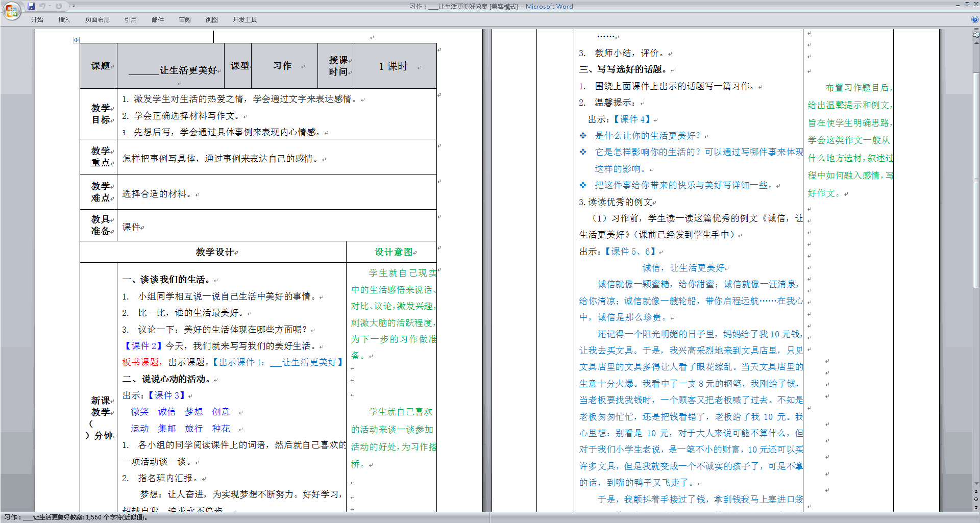Click heading 二、说说心动的活动

166,379
